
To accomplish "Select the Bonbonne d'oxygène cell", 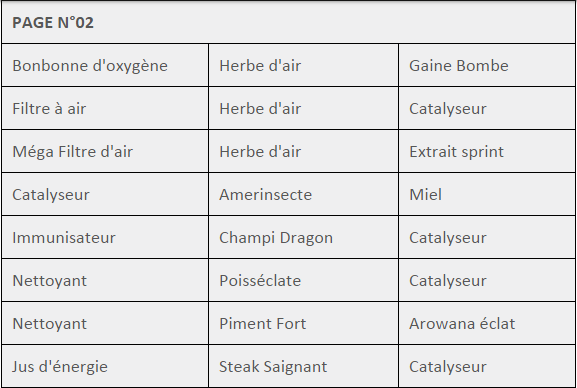I will coord(105,65).
